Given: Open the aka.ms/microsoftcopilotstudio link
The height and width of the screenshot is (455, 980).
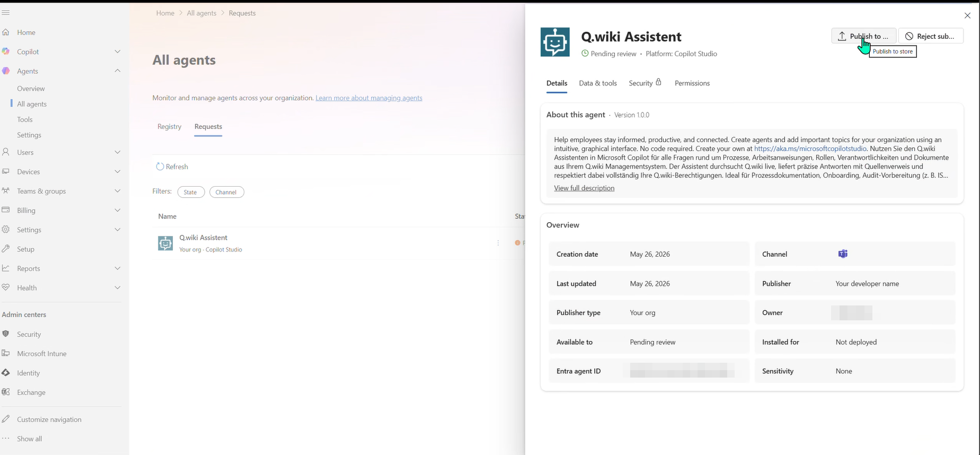Looking at the screenshot, I should 810,149.
